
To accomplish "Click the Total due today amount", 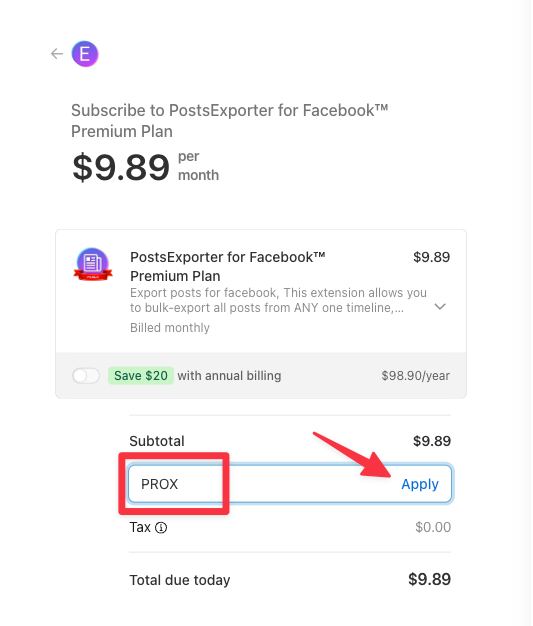I will point(430,579).
